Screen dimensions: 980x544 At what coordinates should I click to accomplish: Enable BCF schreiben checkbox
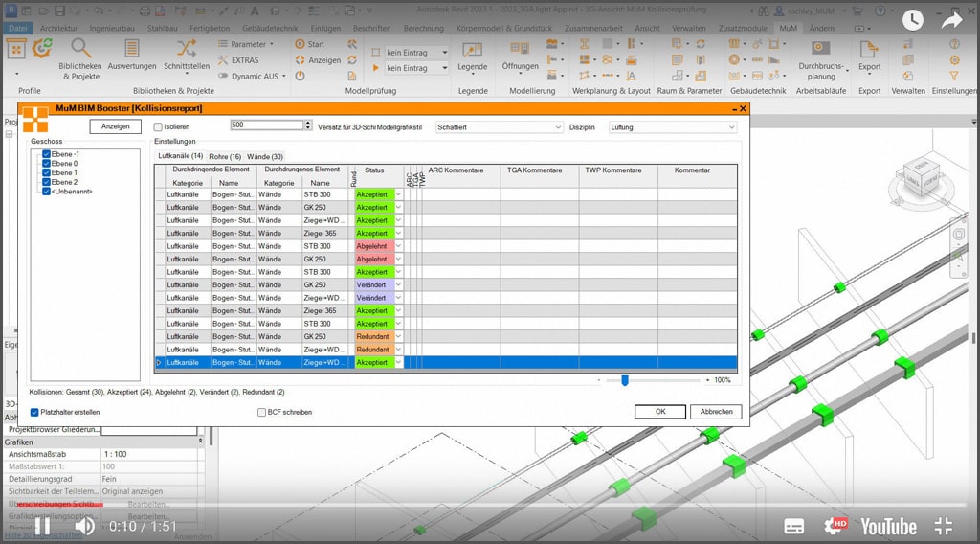tap(261, 412)
